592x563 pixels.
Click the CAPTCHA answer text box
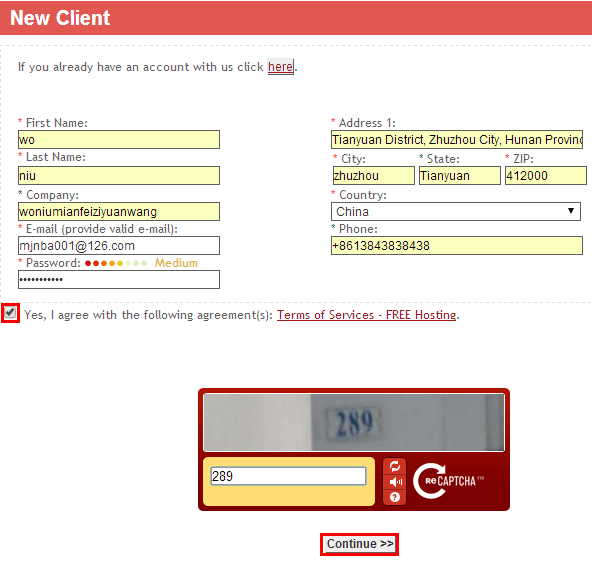point(288,476)
